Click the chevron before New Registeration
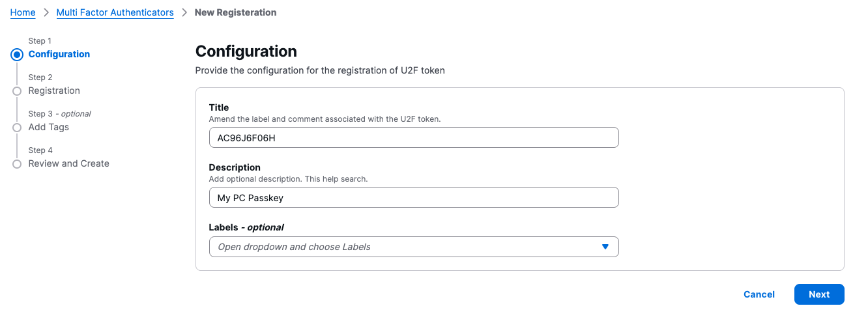 [x=184, y=12]
